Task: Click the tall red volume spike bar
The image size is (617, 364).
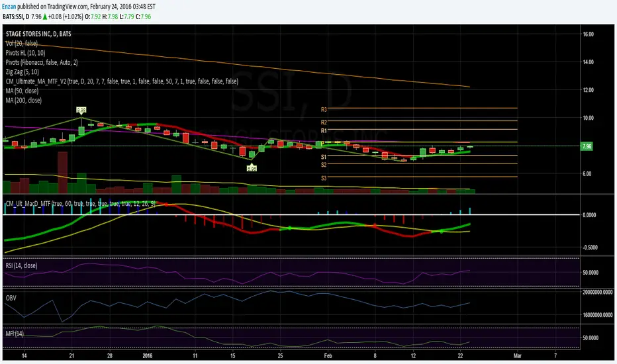Action: tap(63, 172)
